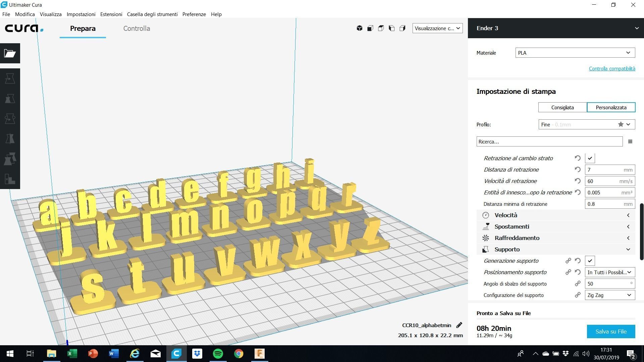The height and width of the screenshot is (362, 644).
Task: Select the Move tool in left toolbar
Action: pyautogui.click(x=10, y=78)
